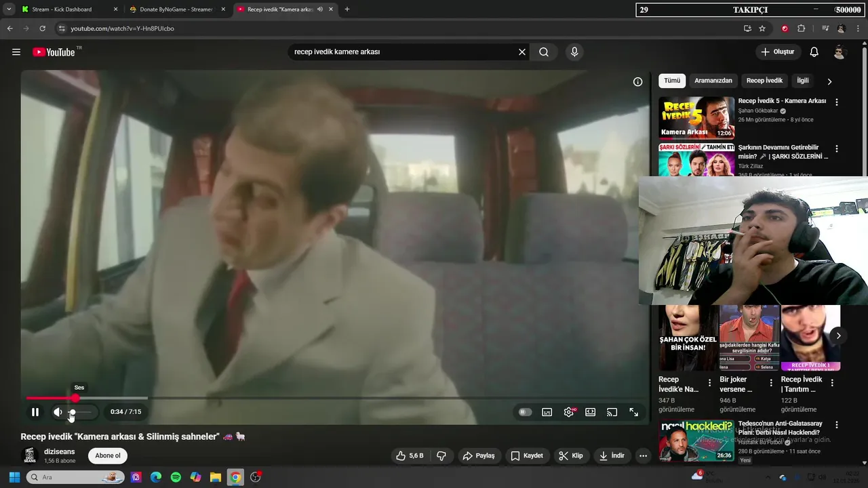This screenshot has height=488, width=868.
Task: Open the Oluştur create button
Action: 778,52
